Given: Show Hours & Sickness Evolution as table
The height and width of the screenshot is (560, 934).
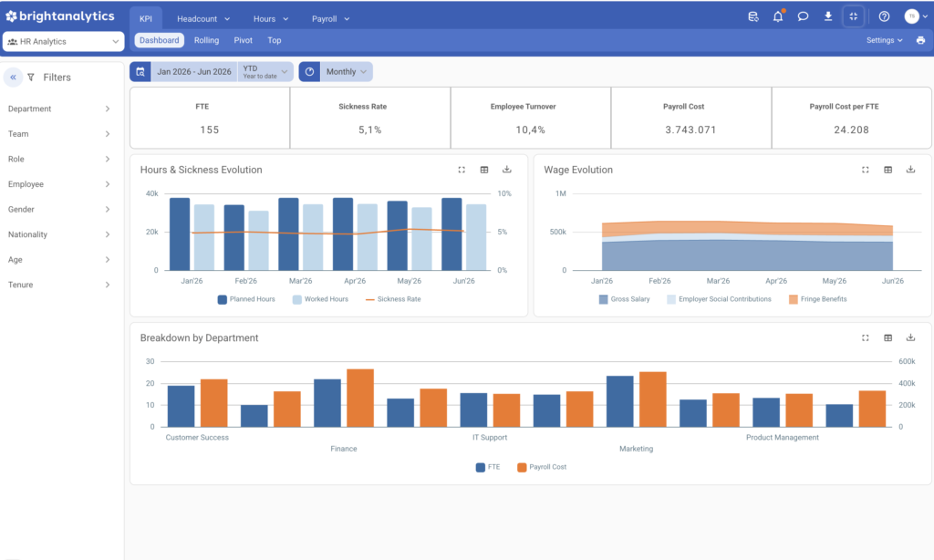Looking at the screenshot, I should coord(484,170).
